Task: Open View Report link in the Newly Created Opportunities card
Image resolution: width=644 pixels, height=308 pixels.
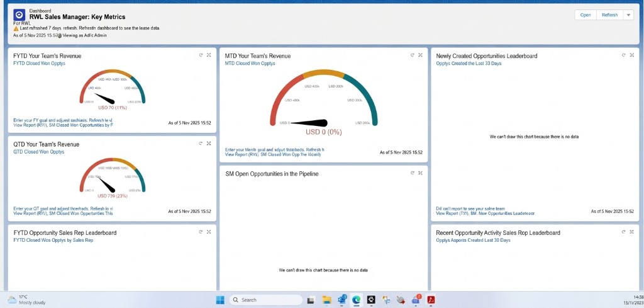Action: coord(486,214)
